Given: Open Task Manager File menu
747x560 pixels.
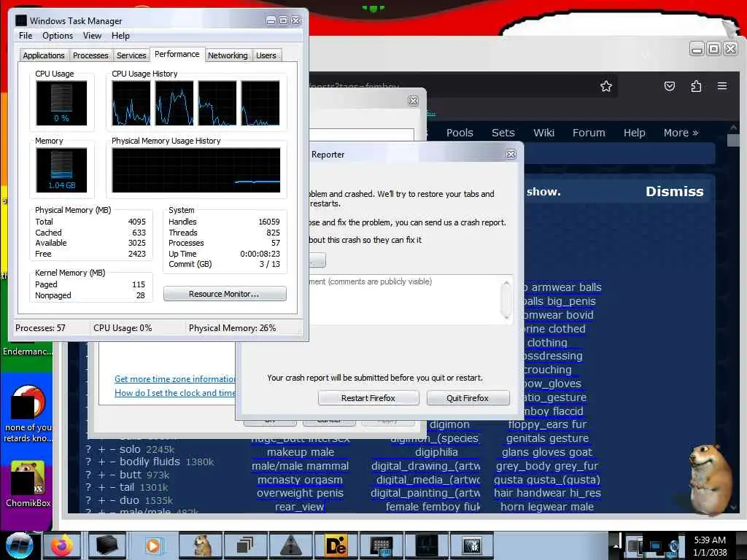Looking at the screenshot, I should pyautogui.click(x=26, y=36).
